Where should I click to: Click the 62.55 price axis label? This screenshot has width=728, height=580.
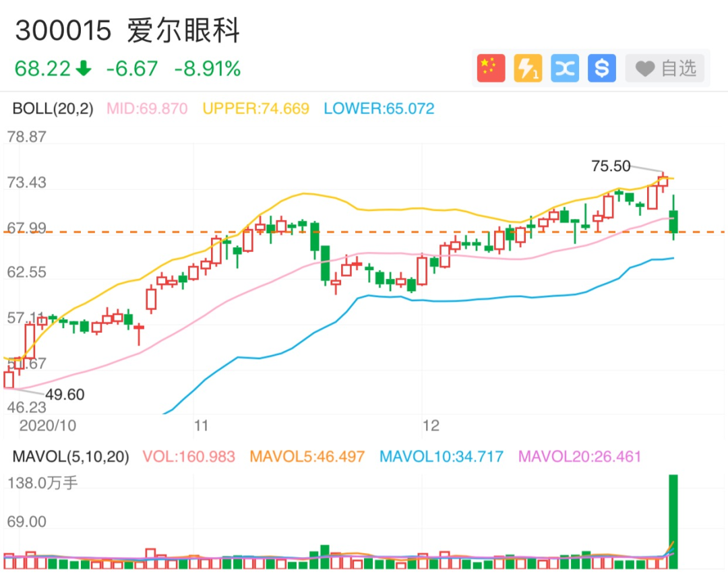[x=26, y=272]
